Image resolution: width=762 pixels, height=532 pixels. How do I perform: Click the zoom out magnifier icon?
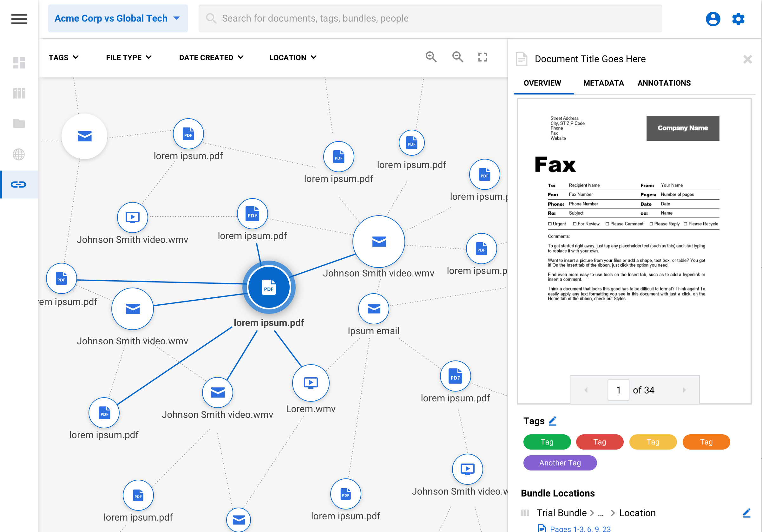457,57
